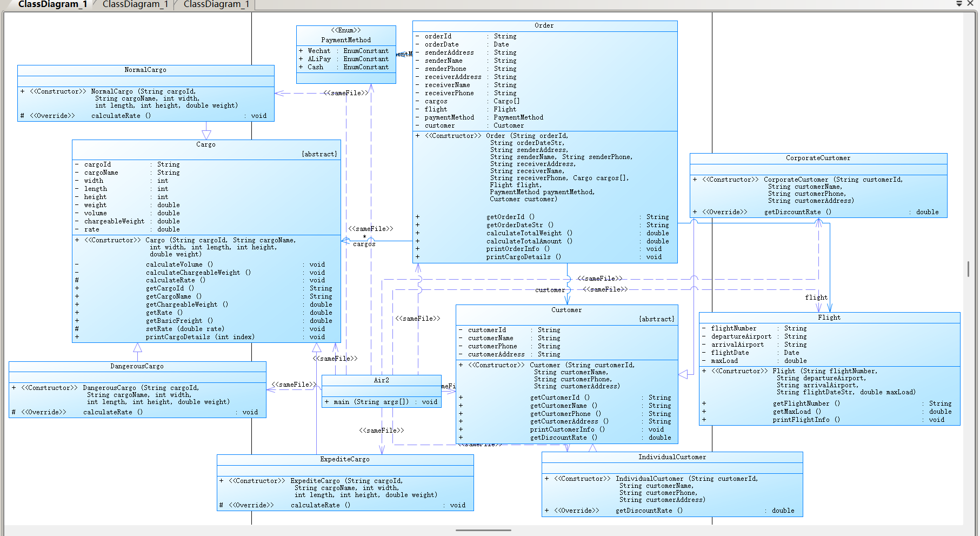The image size is (980, 536).
Task: Select the CorporateCustomer class header
Action: pyautogui.click(x=818, y=158)
